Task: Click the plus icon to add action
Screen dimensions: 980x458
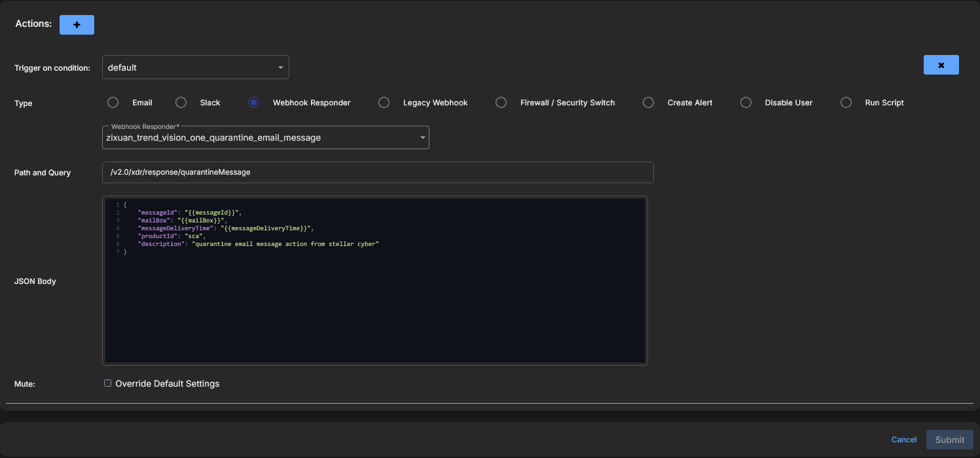Action: (77, 25)
